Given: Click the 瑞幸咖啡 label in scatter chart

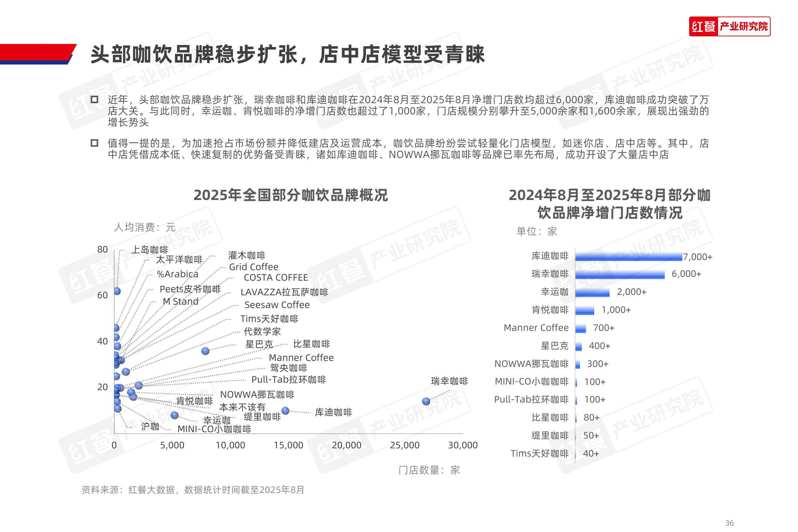Looking at the screenshot, I should tap(449, 381).
